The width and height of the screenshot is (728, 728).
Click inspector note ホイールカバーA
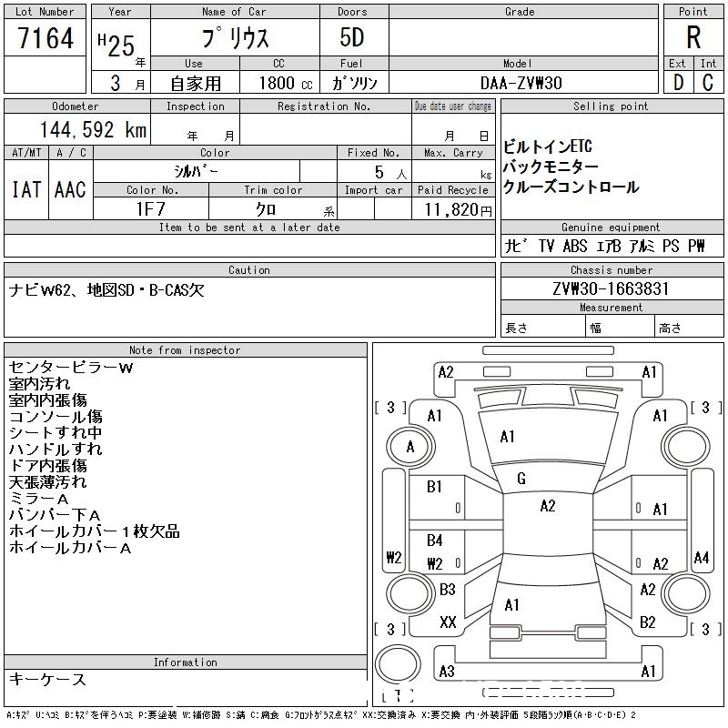point(70,548)
